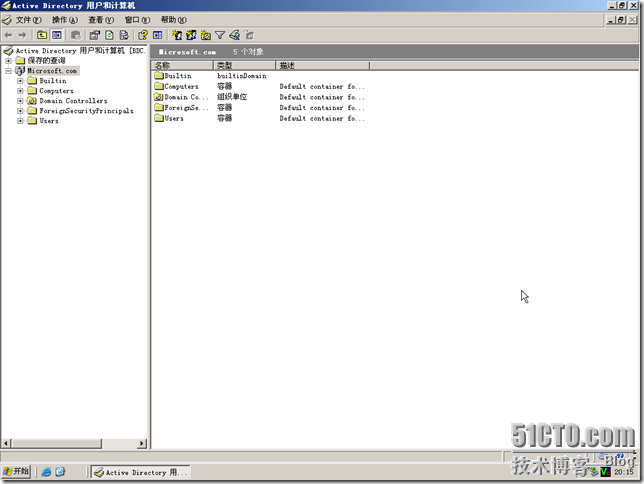Viewport: 644px width, 484px height.
Task: Open filter options funnel icon
Action: [x=220, y=35]
